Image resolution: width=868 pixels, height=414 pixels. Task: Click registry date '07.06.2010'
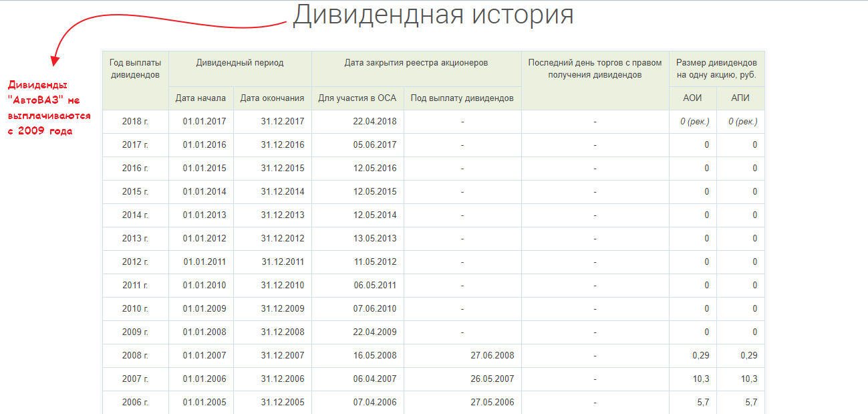[375, 309]
